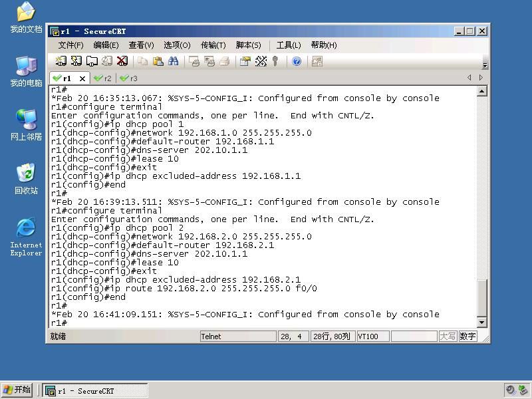Screen dimensions: 532x399
Task: Click the VT100 status bar entry
Action: (373, 336)
